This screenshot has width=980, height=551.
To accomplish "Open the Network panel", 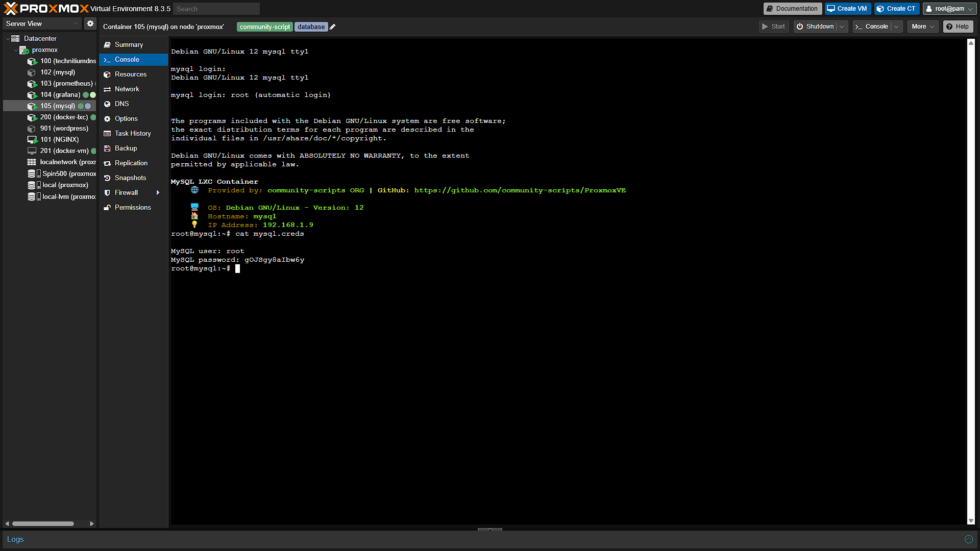I will 134,89.
